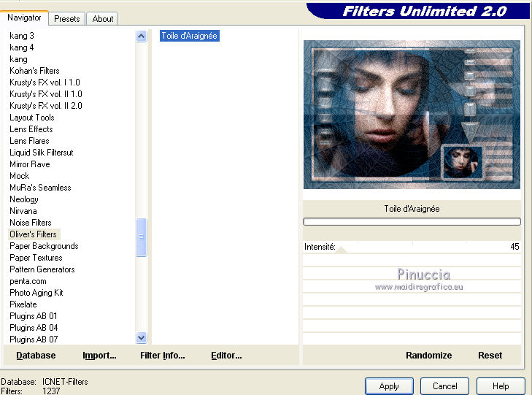
Task: Open the Import... dialog
Action: (x=99, y=356)
